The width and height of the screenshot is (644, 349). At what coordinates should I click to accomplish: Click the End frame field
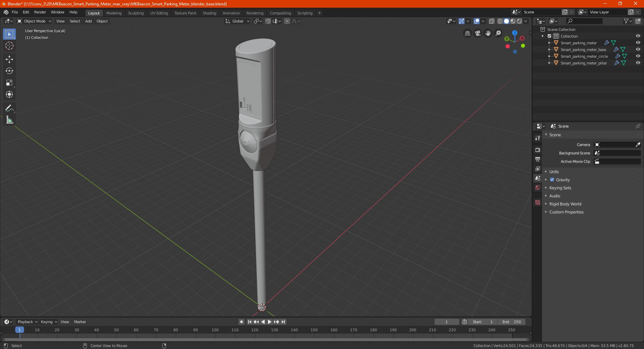tap(511, 322)
